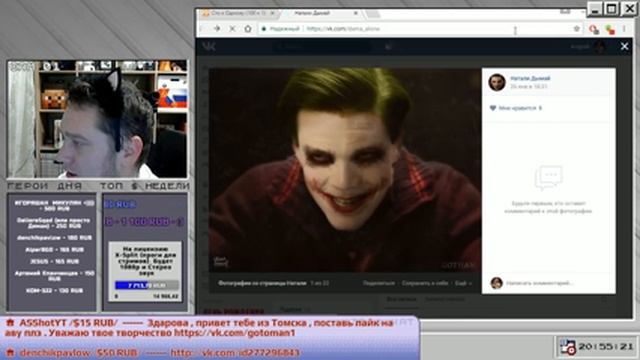Click the ГЕРОИ ДНЯ heading
The image size is (640, 360).
tap(45, 186)
